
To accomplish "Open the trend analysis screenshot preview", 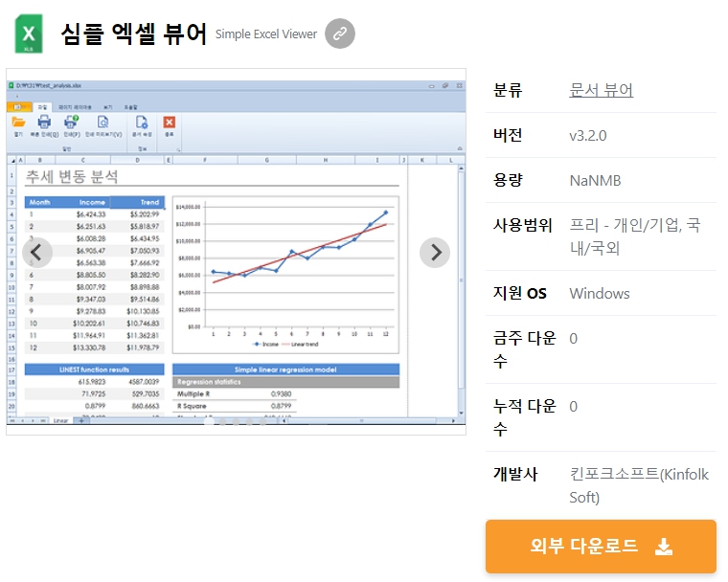I will click(236, 252).
